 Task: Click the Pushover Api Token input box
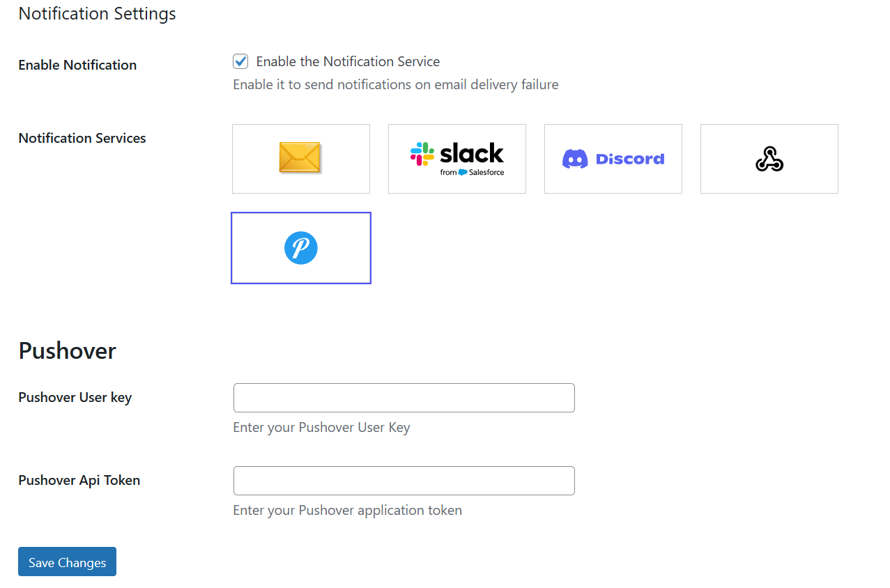(404, 480)
